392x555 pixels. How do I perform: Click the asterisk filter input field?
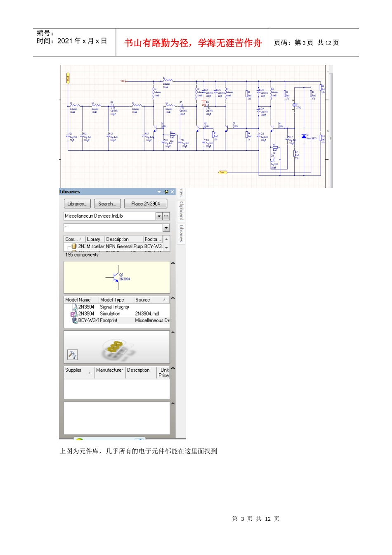[x=113, y=228]
